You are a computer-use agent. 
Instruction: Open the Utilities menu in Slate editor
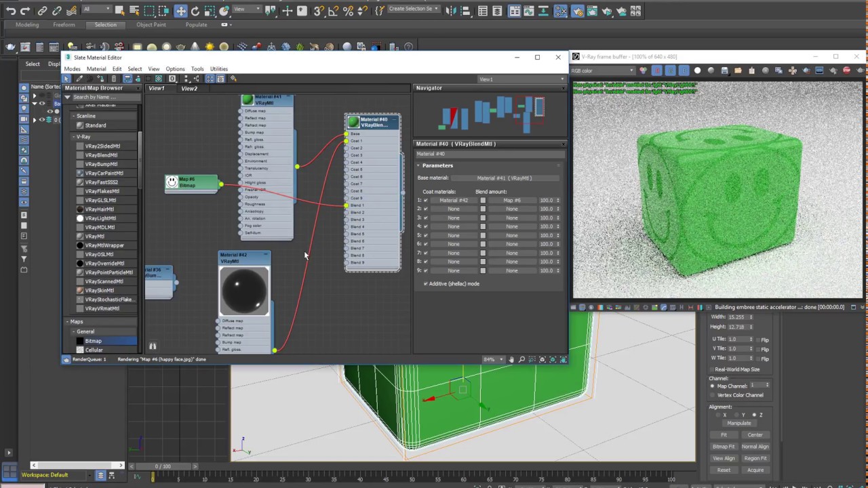218,68
